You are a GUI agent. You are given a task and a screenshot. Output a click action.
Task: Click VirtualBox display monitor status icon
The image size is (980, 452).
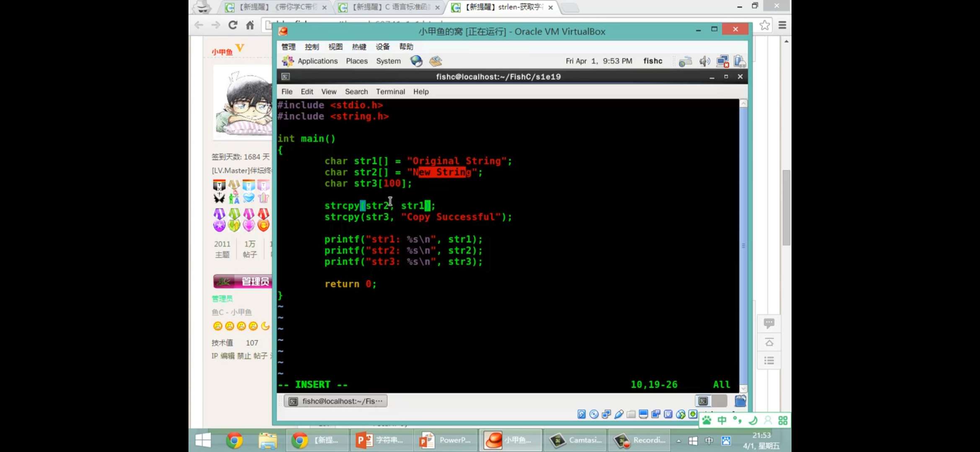(643, 414)
